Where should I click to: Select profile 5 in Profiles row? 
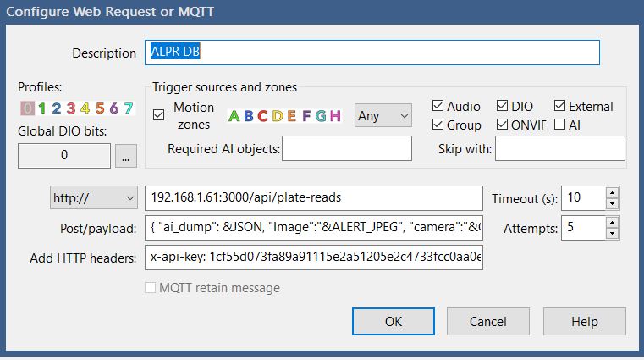coord(100,108)
